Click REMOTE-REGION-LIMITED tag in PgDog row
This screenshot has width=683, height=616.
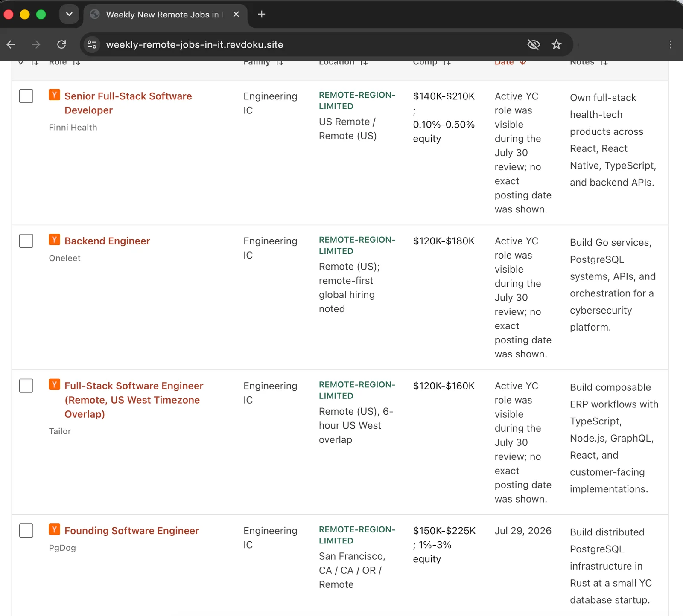(357, 535)
